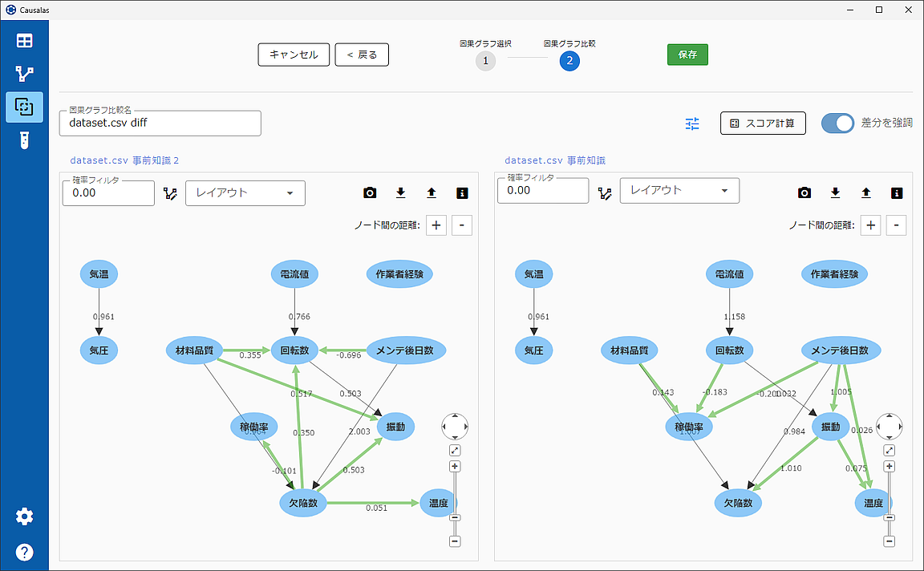The width and height of the screenshot is (924, 571).
Task: Go to step 1 因果グラフ選択
Action: point(485,60)
